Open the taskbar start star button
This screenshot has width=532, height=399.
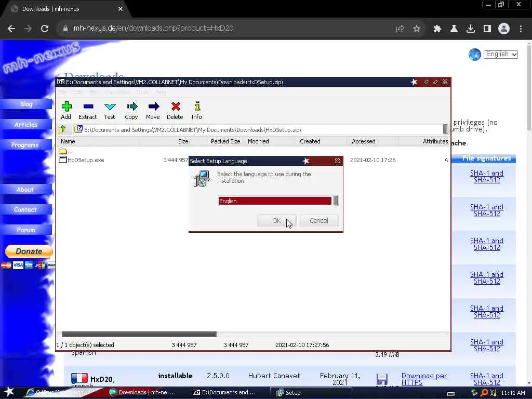pyautogui.click(x=9, y=392)
